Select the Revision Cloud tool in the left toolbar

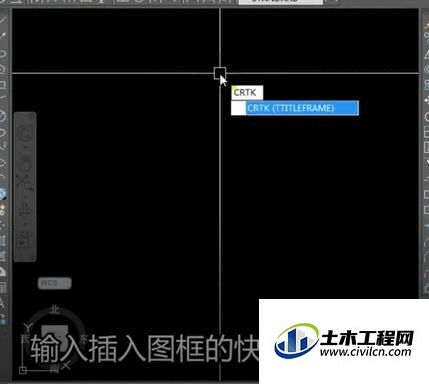(x=2, y=133)
